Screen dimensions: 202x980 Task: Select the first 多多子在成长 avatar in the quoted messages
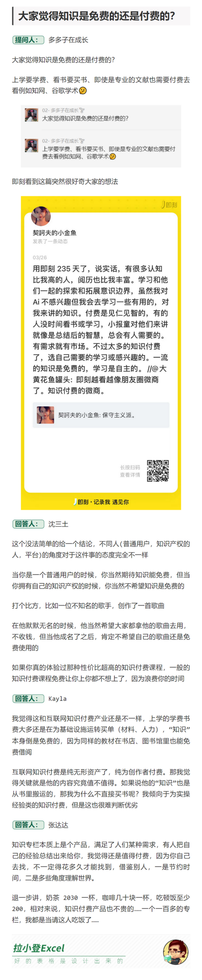(x=32, y=115)
